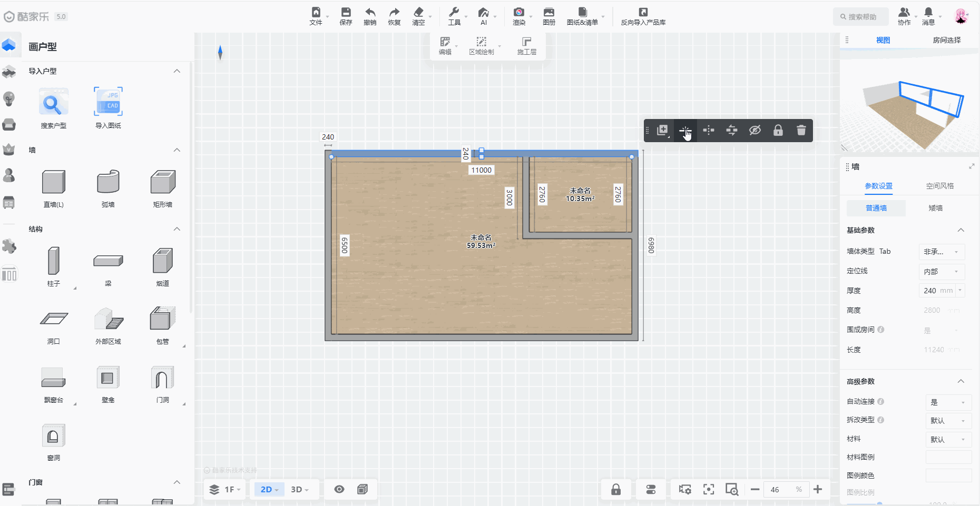Screen dimensions: 980x506
Task: Click the delete trash icon in floating toolbar
Action: pos(801,130)
